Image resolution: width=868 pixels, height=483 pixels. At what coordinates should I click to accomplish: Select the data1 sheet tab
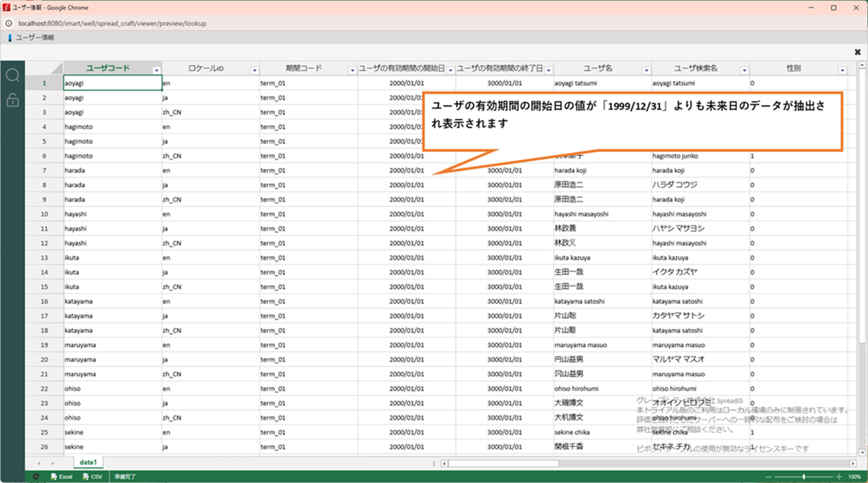(x=88, y=463)
